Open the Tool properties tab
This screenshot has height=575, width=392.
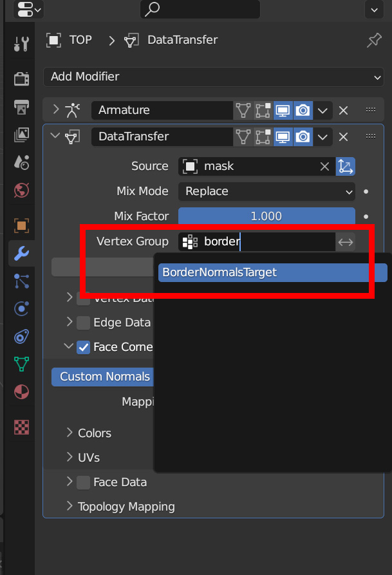(21, 44)
